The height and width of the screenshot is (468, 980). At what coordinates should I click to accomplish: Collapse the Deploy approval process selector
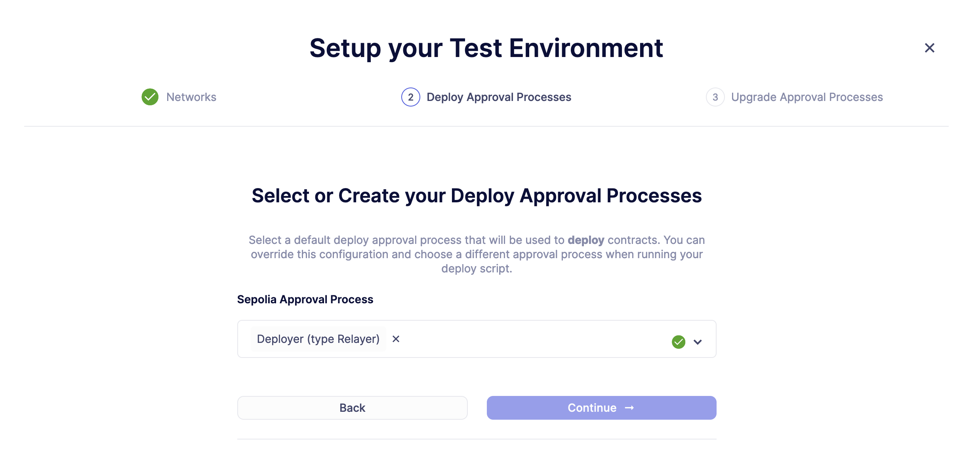[698, 342]
